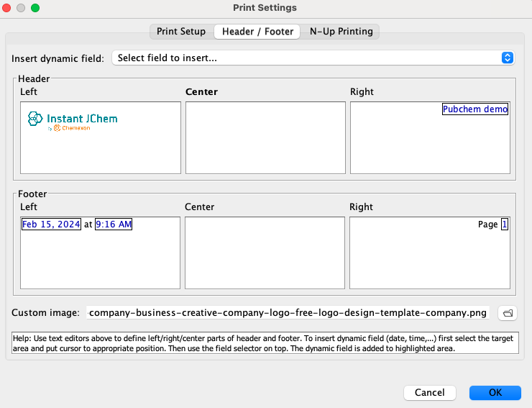The width and height of the screenshot is (532, 408).
Task: Click the Cancel button
Action: (430, 393)
